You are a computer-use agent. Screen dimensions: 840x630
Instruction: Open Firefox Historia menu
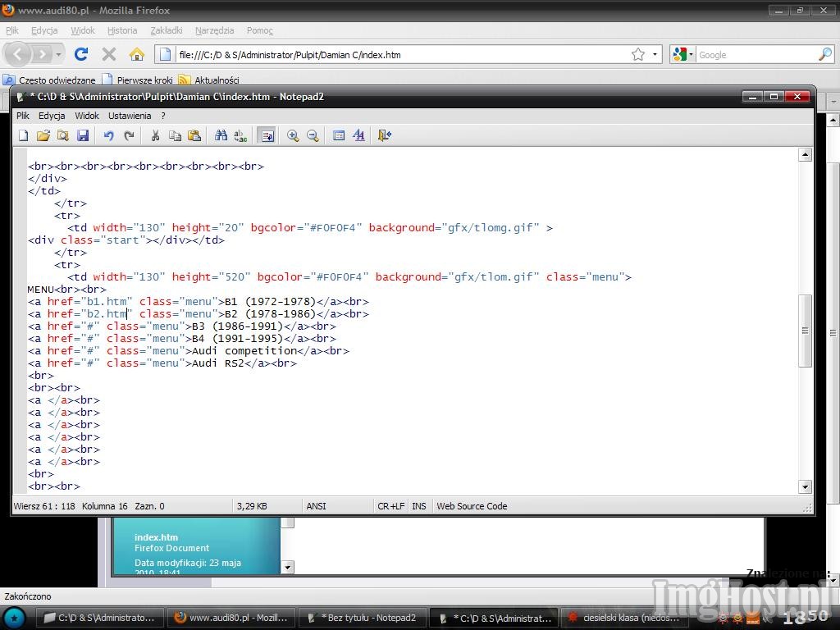(122, 30)
